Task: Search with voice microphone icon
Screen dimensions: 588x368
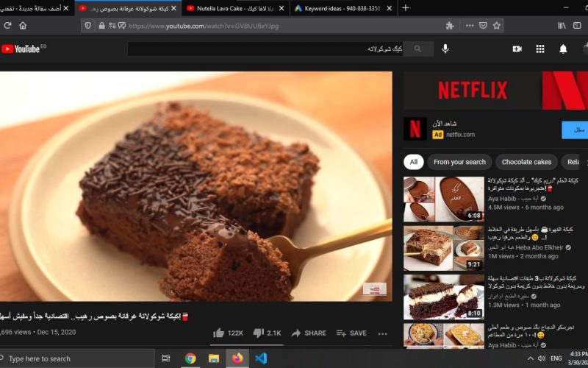Action: (x=445, y=49)
